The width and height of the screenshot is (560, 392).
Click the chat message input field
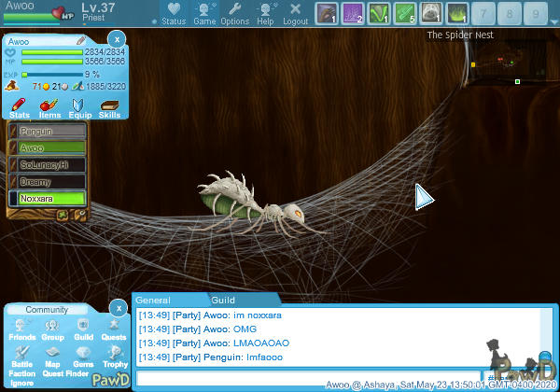pyautogui.click(x=308, y=378)
